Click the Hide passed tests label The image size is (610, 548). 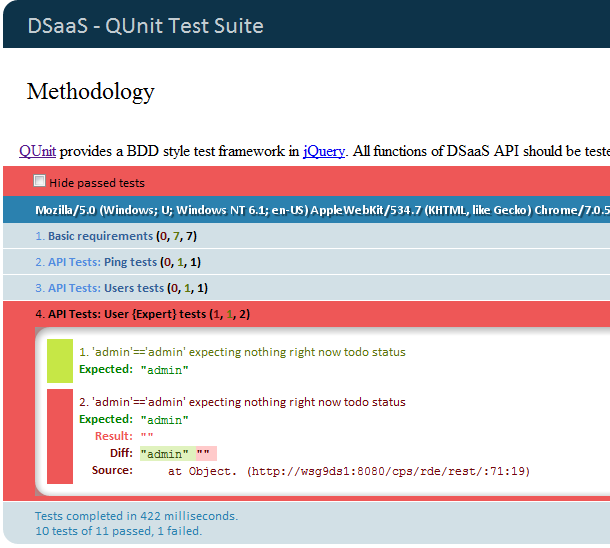point(97,183)
